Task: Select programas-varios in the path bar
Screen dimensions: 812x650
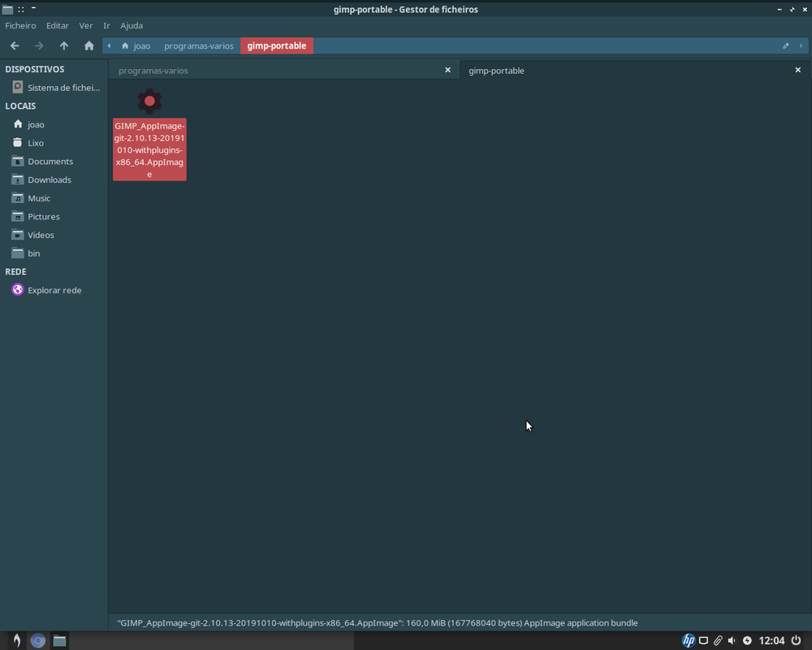Action: pos(199,45)
